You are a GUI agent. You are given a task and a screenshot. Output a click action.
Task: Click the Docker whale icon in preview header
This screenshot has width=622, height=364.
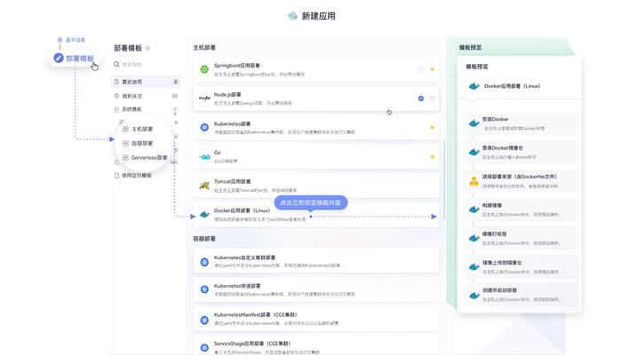474,86
